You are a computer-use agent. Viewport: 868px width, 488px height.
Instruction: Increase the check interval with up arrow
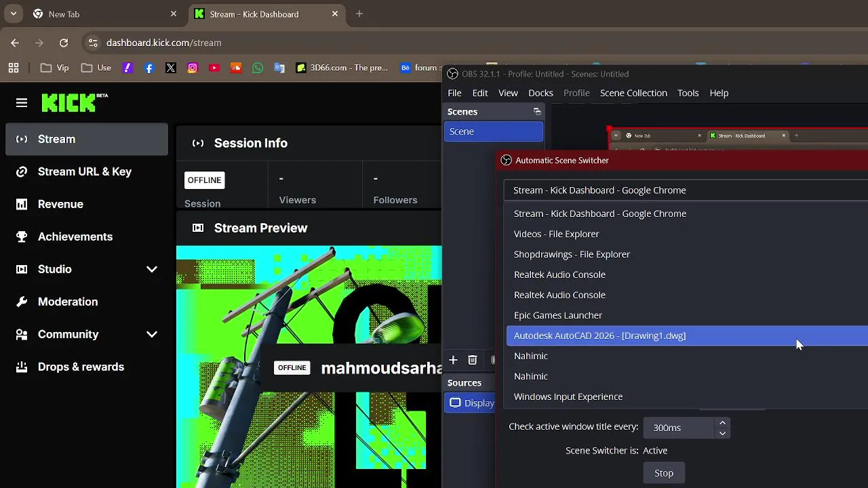(722, 423)
